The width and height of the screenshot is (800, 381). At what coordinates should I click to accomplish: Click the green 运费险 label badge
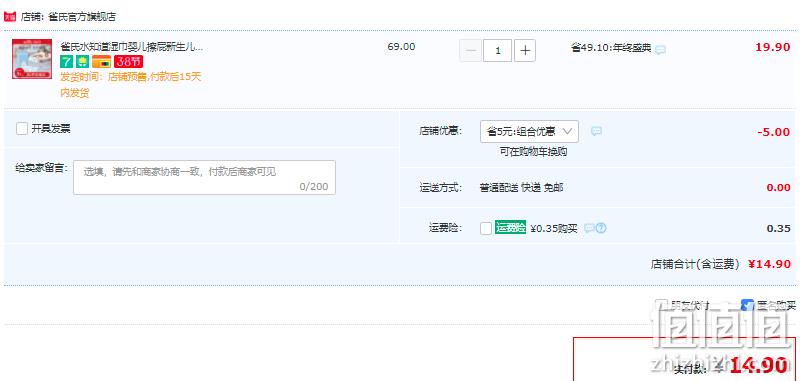click(x=510, y=227)
